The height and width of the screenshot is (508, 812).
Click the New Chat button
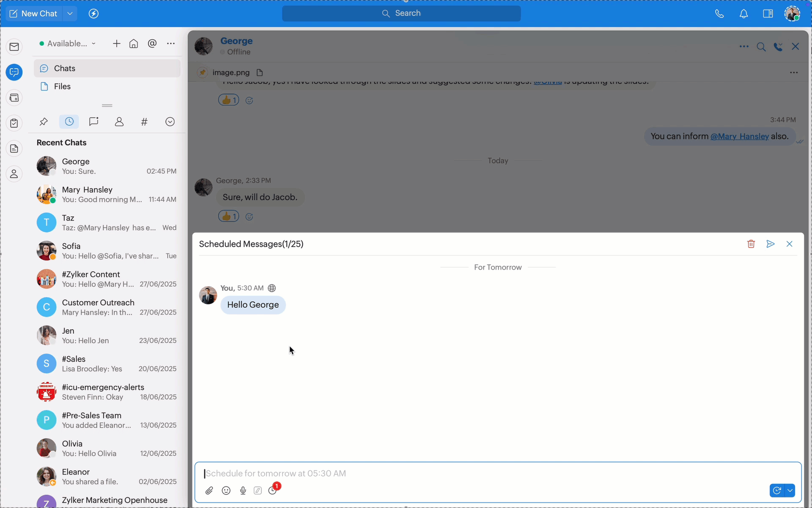(x=33, y=14)
